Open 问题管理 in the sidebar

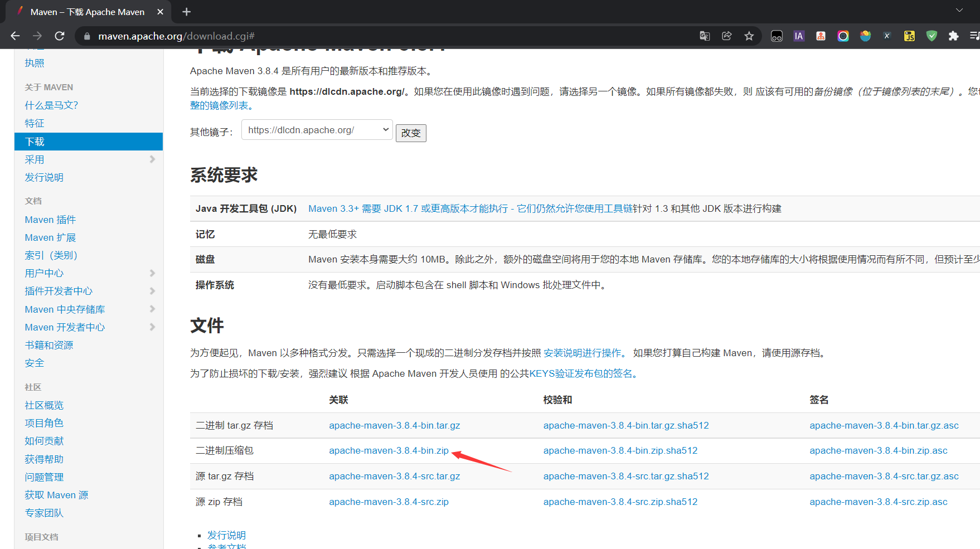pos(44,477)
